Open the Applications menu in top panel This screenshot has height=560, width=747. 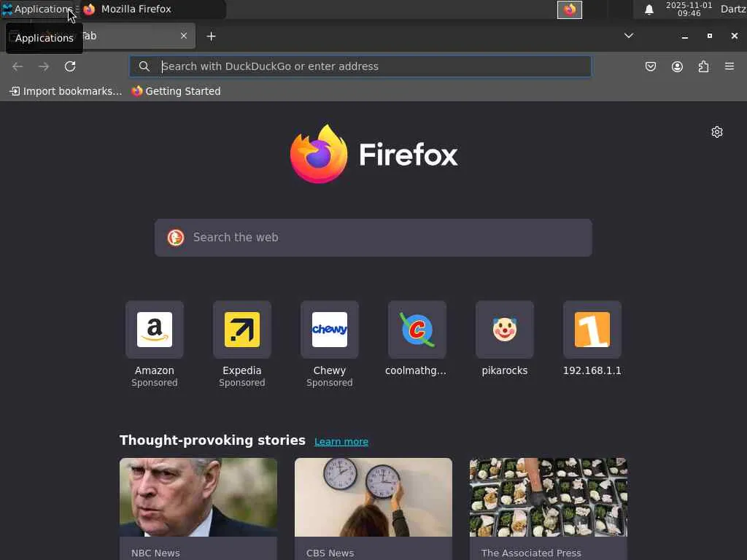[36, 9]
